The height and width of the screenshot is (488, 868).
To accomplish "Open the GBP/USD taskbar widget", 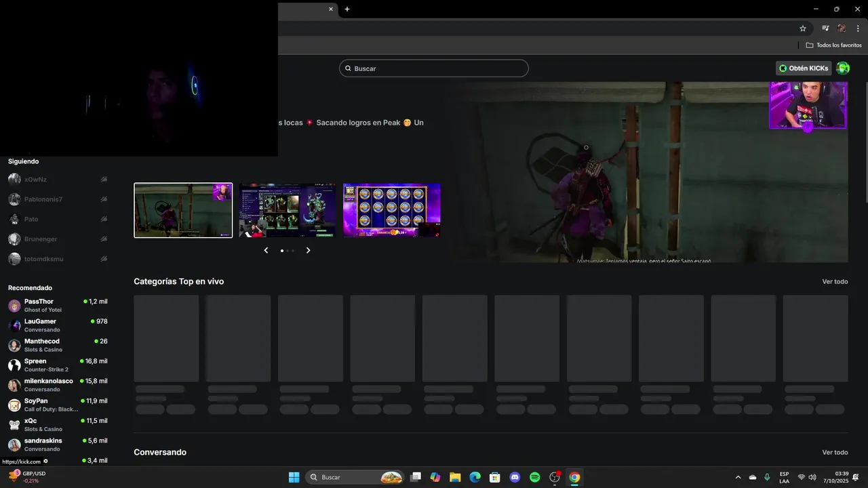I will (27, 477).
